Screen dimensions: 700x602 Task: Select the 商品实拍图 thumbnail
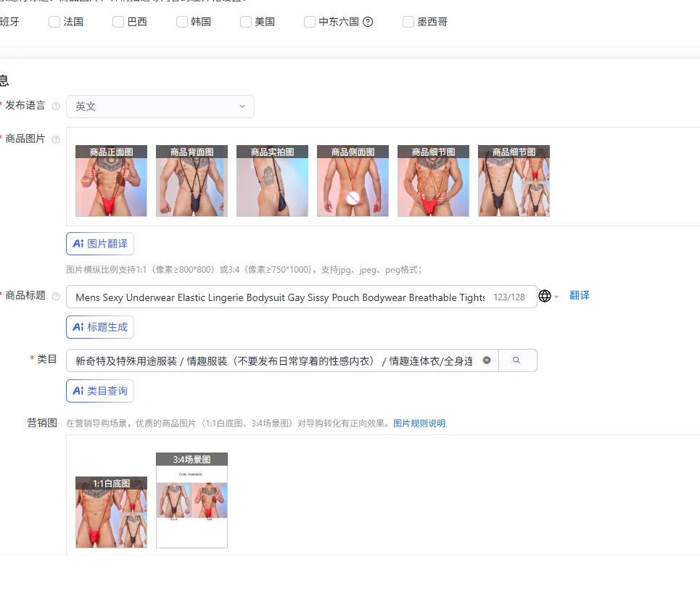(x=272, y=181)
